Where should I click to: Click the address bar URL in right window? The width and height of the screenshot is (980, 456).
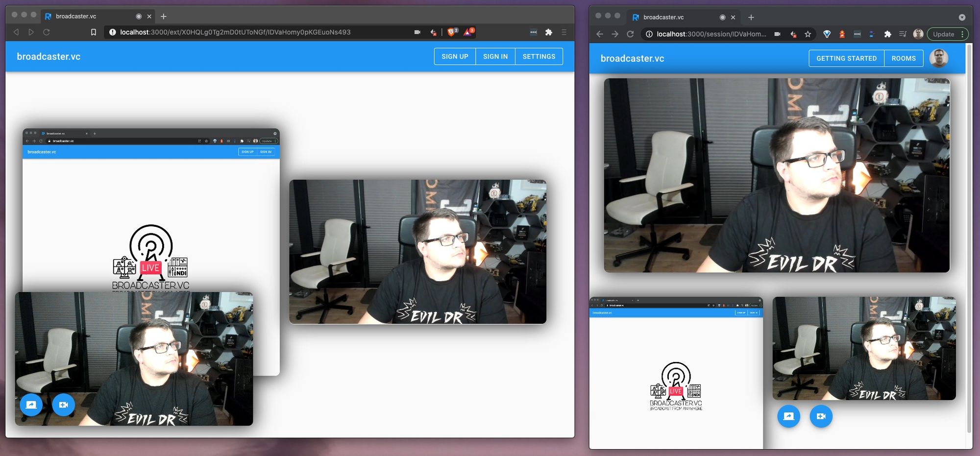[x=711, y=34]
